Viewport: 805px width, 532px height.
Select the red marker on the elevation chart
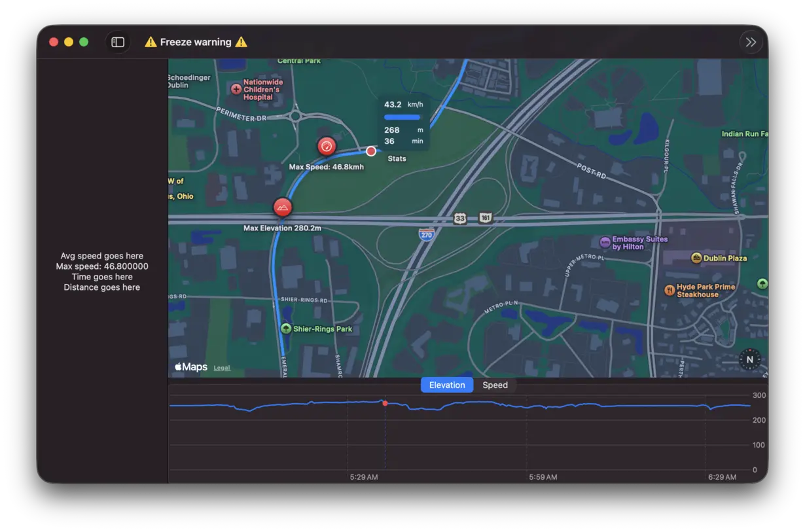pos(385,403)
